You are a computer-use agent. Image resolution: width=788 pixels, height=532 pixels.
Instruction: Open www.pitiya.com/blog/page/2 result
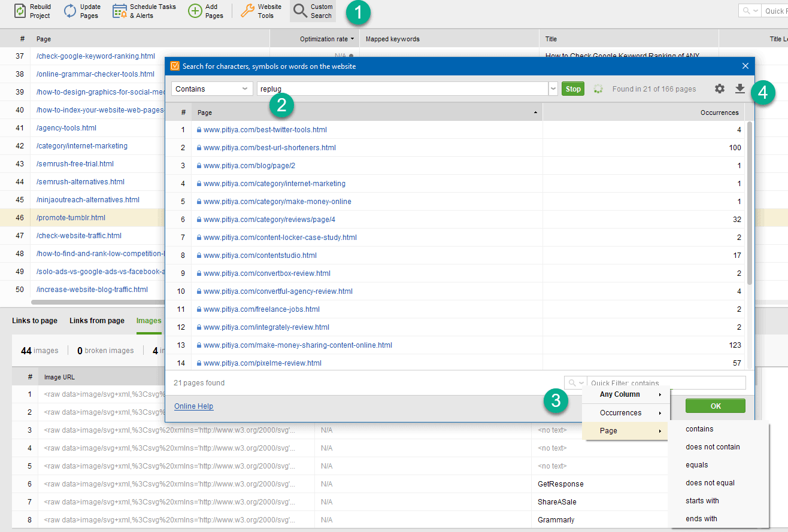(x=249, y=166)
